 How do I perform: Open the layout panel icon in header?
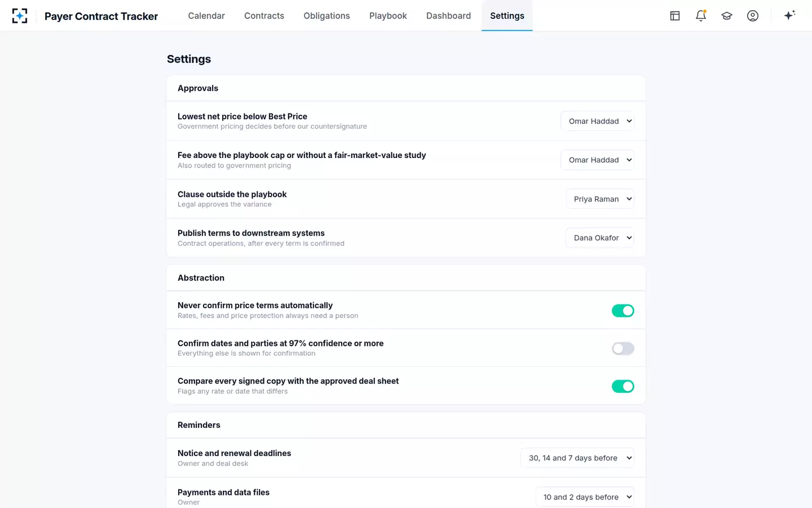coord(675,16)
